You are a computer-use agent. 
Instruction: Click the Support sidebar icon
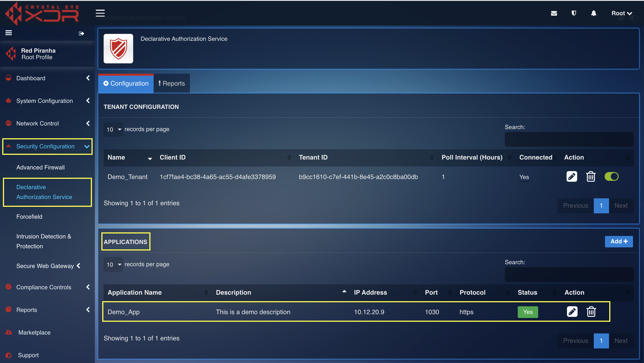pyautogui.click(x=9, y=355)
